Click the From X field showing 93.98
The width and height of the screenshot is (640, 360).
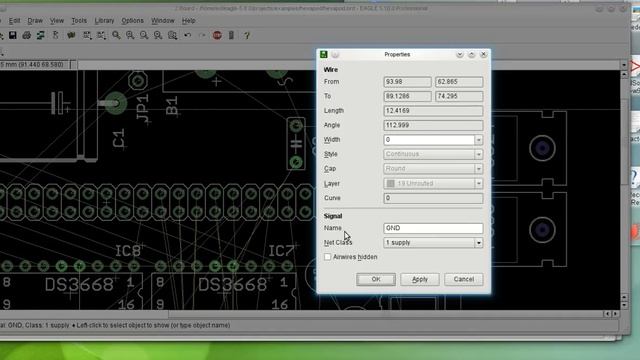407,82
